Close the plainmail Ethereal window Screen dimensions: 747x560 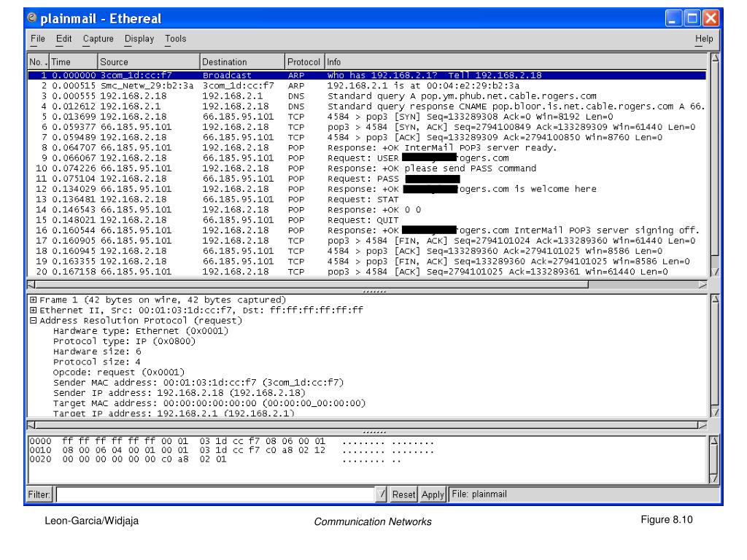711,18
